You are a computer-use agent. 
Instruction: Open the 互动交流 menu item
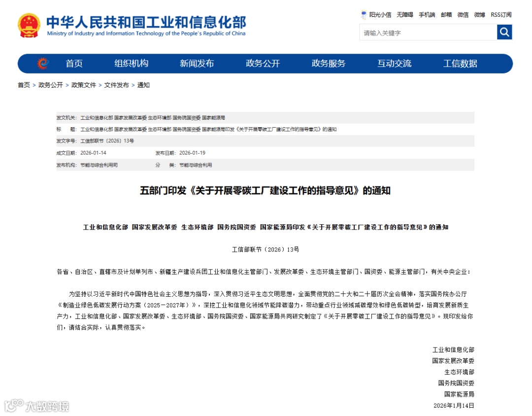coord(394,64)
